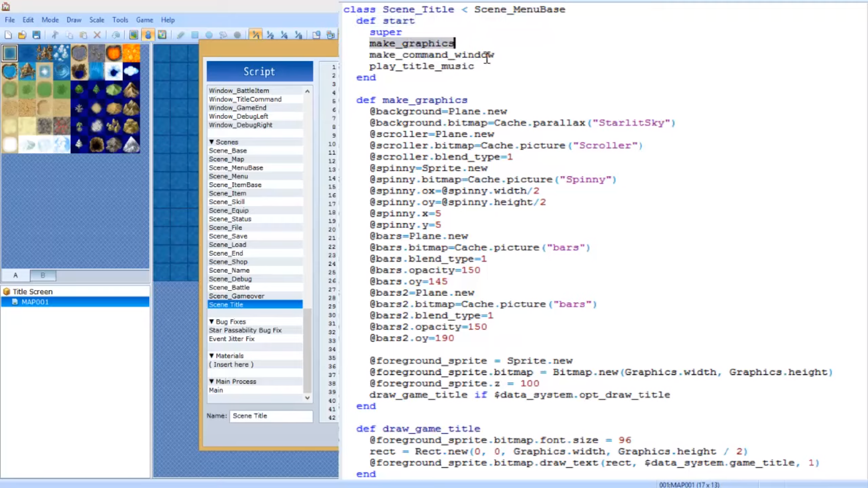Image resolution: width=868 pixels, height=488 pixels.
Task: Set map scale to 1/8
Action: tap(298, 35)
